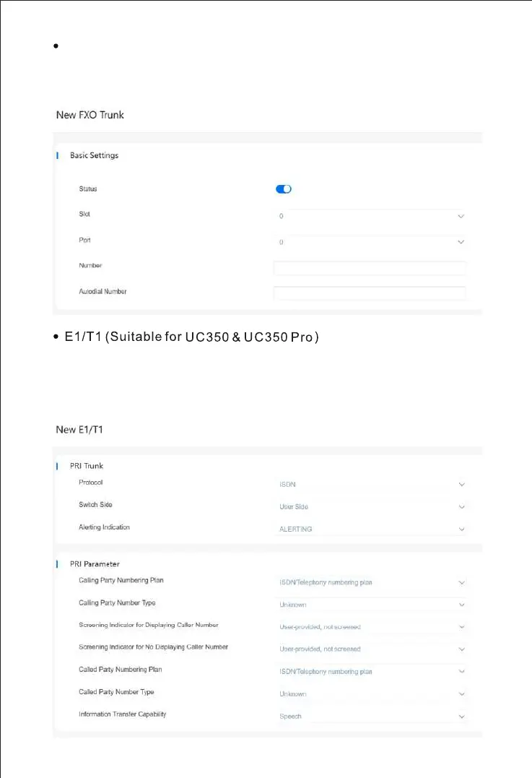Expand Calling Party Number Type dropdown
The height and width of the screenshot is (778, 532).
coord(369,605)
